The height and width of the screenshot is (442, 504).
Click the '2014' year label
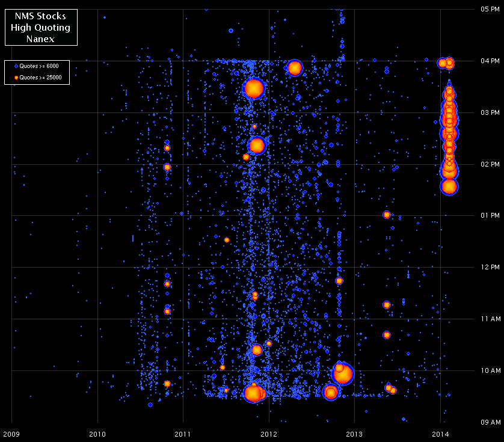[x=440, y=434]
